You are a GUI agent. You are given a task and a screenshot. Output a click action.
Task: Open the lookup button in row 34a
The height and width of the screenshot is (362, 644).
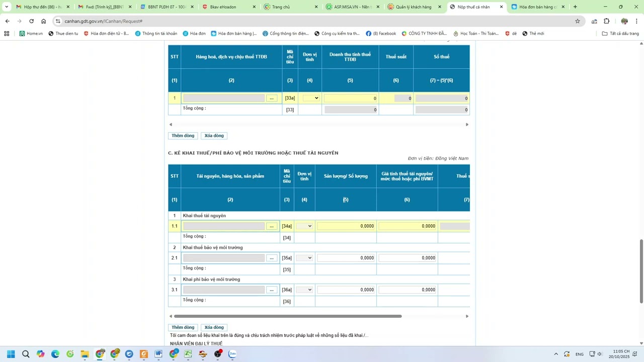[272, 226]
